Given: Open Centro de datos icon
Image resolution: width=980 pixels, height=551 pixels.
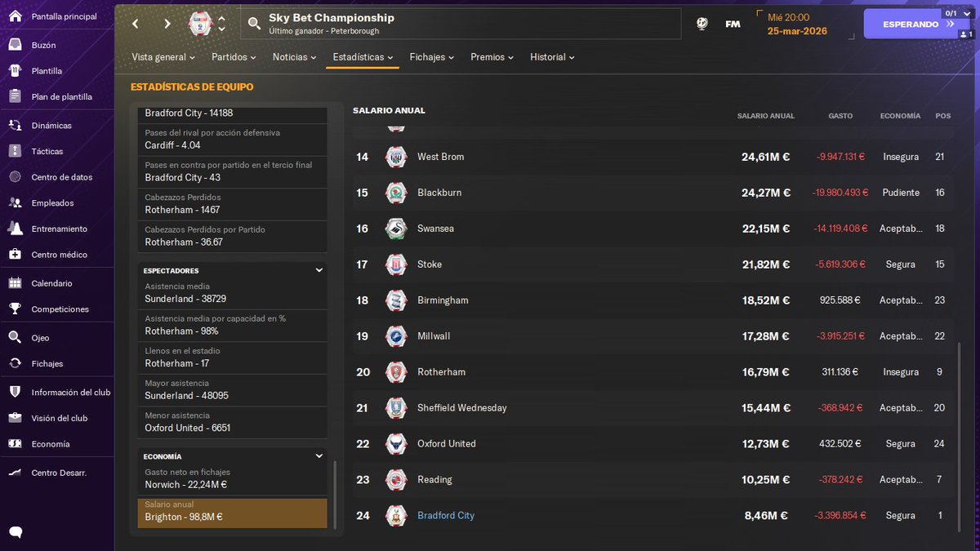Looking at the screenshot, I should tap(15, 177).
